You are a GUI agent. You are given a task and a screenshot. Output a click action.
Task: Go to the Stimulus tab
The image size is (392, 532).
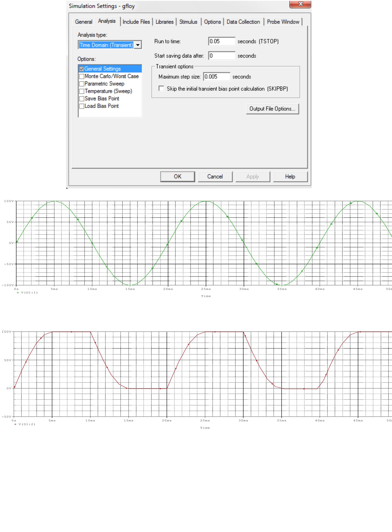click(189, 22)
